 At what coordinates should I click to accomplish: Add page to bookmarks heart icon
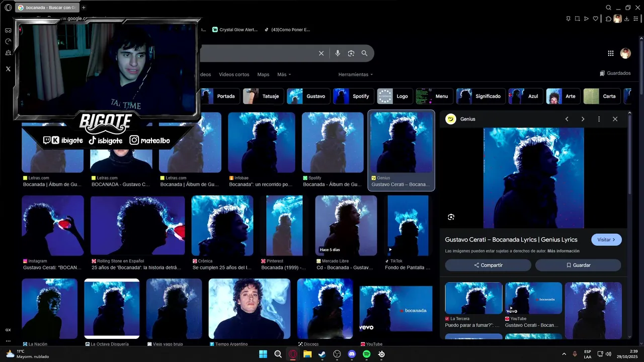596,19
